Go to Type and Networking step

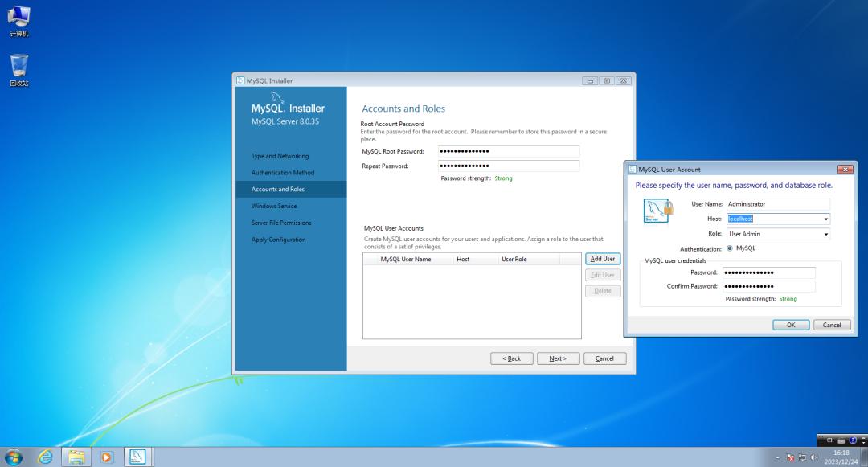280,156
